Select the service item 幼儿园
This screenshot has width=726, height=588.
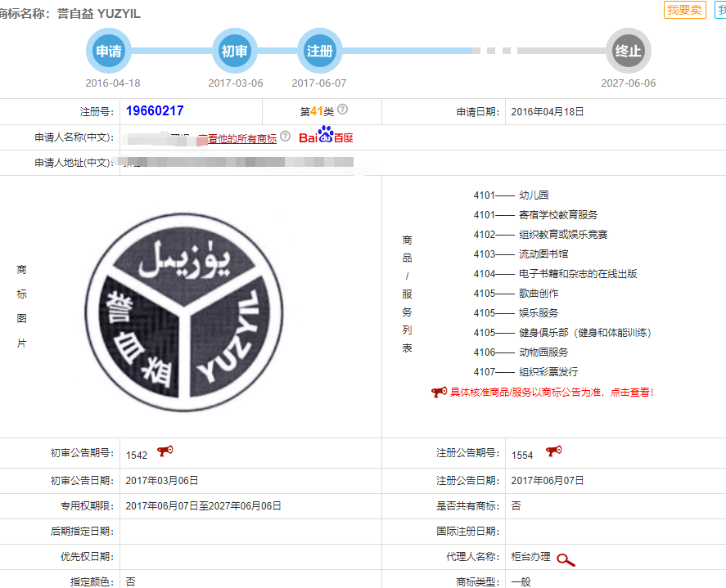534,195
